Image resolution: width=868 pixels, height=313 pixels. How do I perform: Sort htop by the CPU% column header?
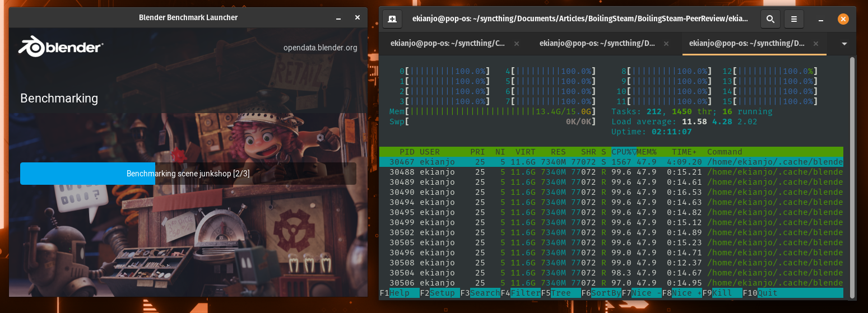click(624, 152)
